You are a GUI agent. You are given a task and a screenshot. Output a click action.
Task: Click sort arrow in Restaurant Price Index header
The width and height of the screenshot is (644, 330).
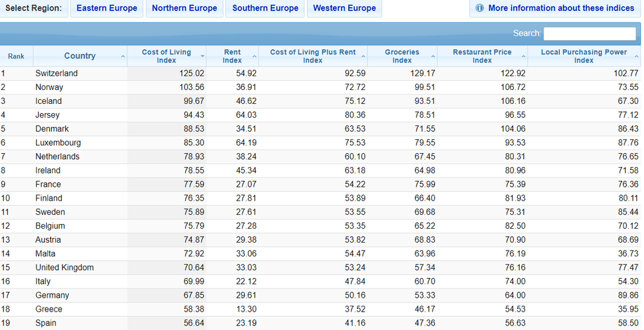[x=523, y=57]
